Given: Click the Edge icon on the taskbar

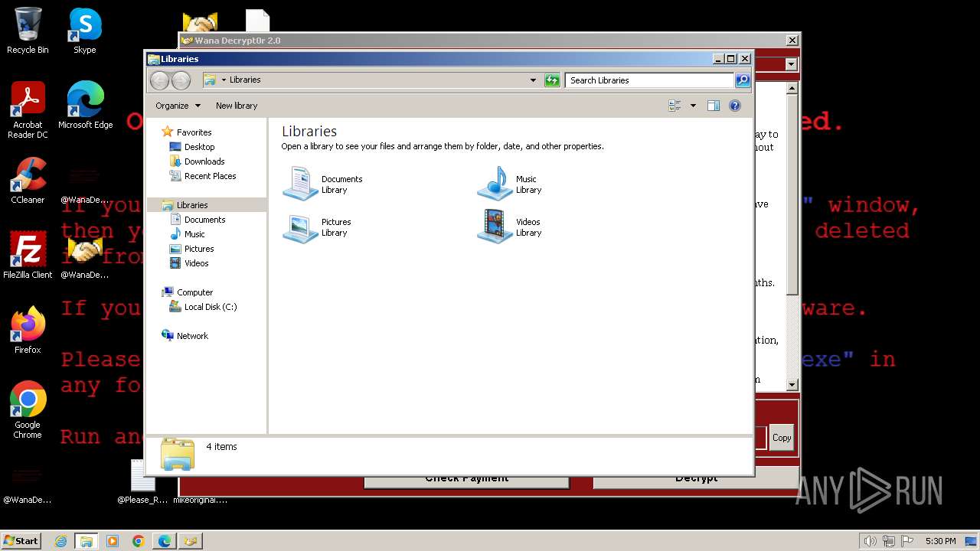Looking at the screenshot, I should (x=165, y=541).
